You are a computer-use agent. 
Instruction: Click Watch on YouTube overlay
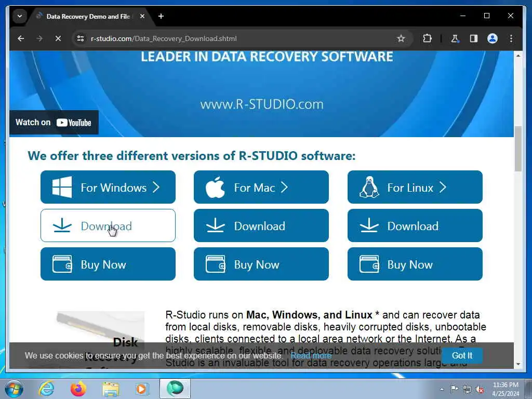tap(54, 123)
